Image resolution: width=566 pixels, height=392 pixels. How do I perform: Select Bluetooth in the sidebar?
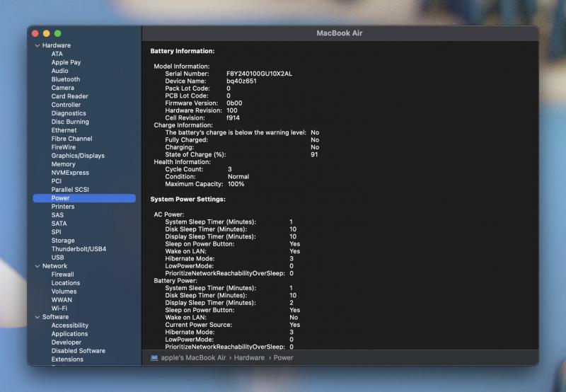coord(66,79)
